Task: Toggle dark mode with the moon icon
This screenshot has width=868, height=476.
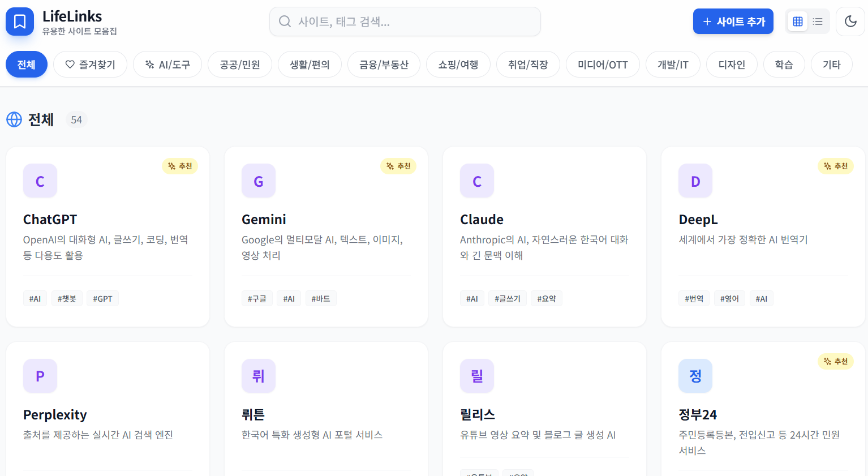Action: click(x=850, y=22)
